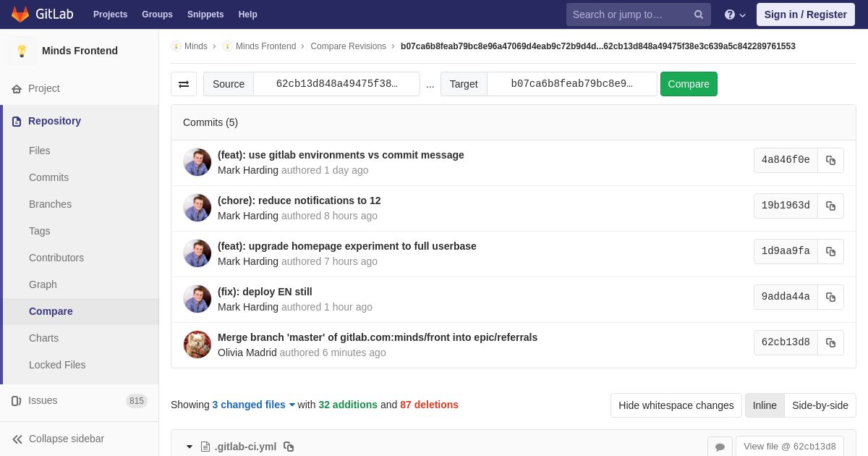Viewport: 868px width, 456px height.
Task: Click the GitLab fox logo
Action: pos(20,14)
